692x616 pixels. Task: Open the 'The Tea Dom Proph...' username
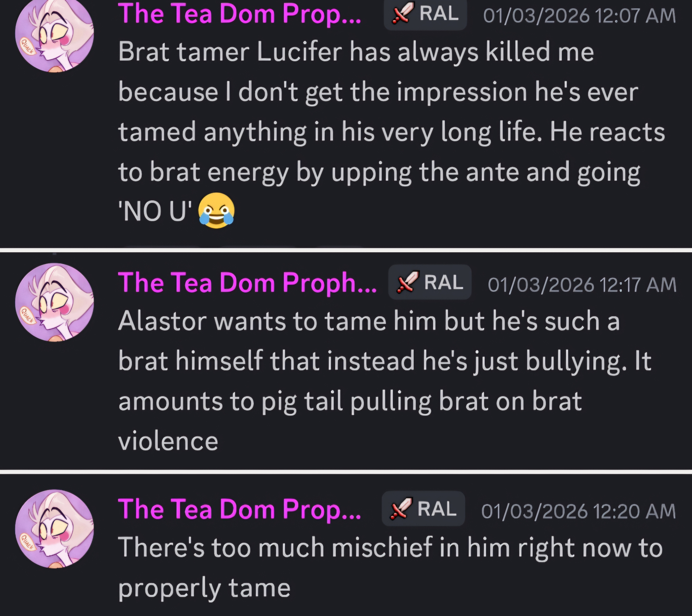click(x=247, y=282)
